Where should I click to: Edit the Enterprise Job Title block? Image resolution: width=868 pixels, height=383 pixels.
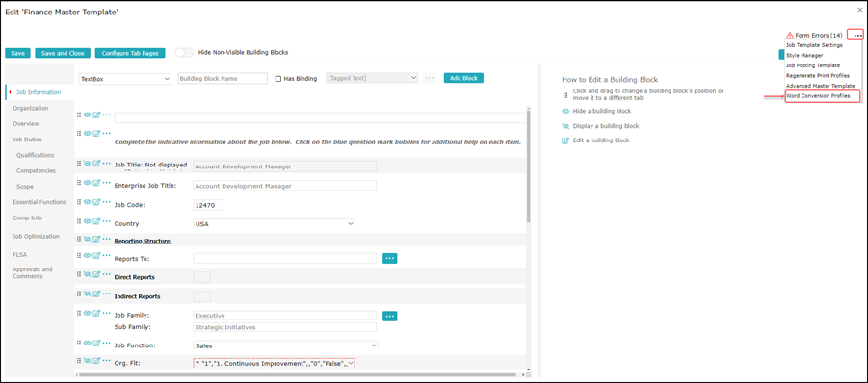click(x=96, y=183)
